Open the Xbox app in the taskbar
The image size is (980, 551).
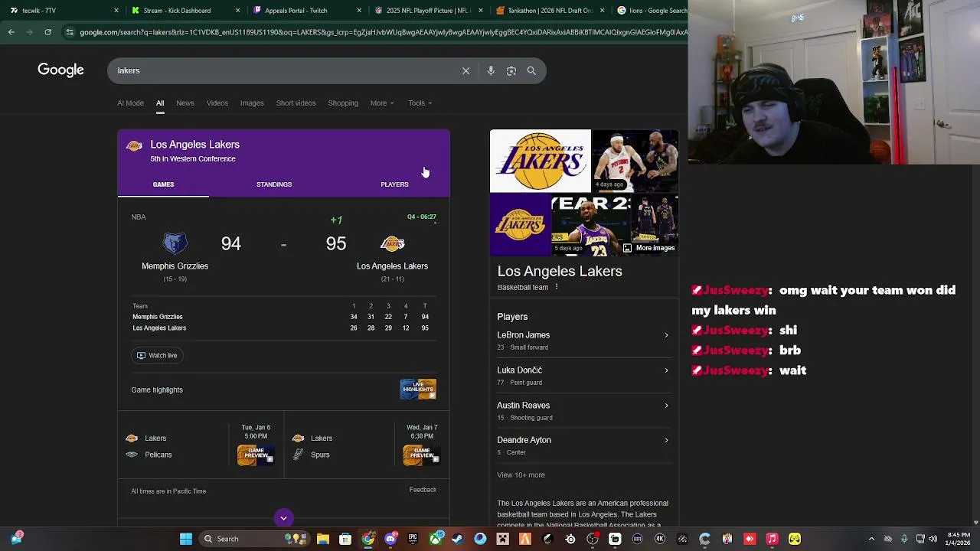(x=435, y=539)
